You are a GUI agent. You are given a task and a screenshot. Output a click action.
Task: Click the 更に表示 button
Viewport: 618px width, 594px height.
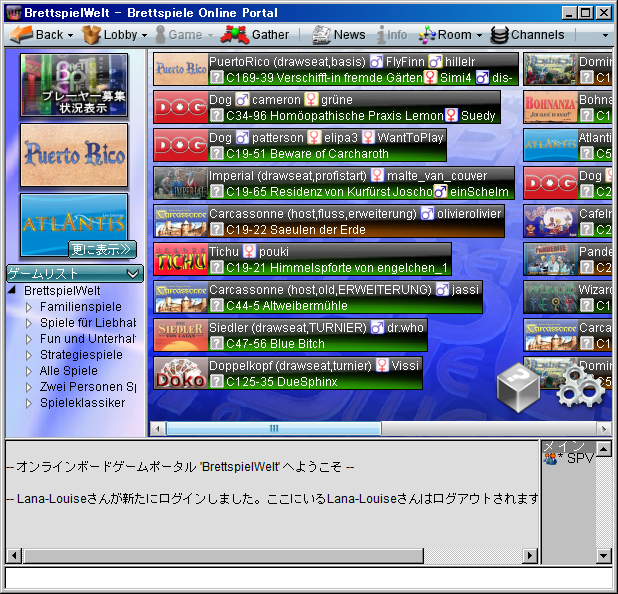point(102,250)
